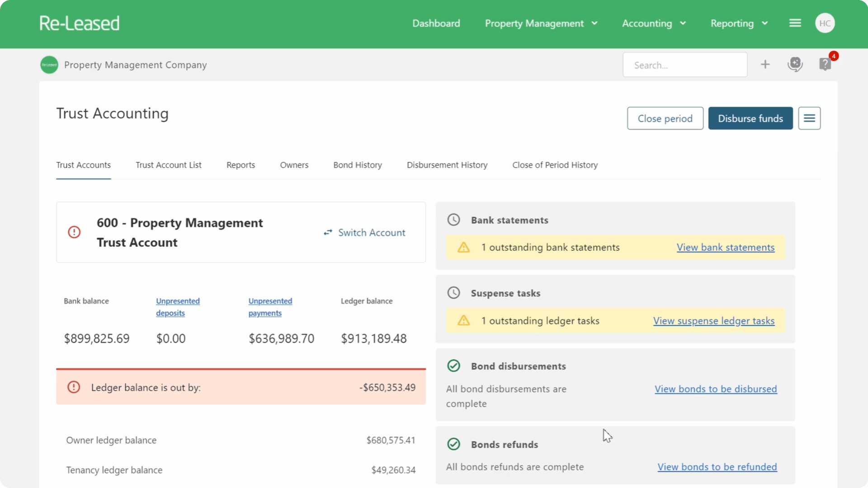Select the Trust Accounts tab

pyautogui.click(x=83, y=165)
